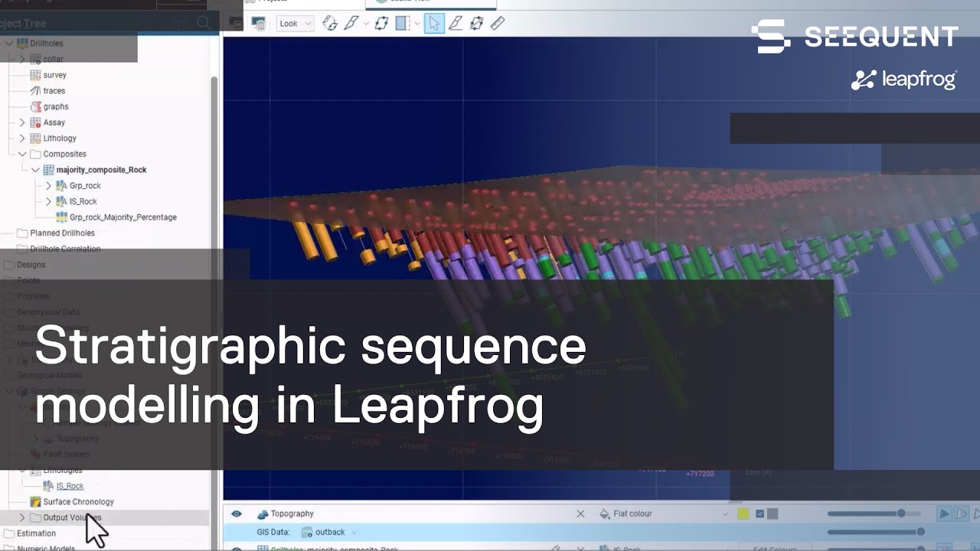Expand the Assay tree node
The image size is (980, 551).
(x=22, y=122)
